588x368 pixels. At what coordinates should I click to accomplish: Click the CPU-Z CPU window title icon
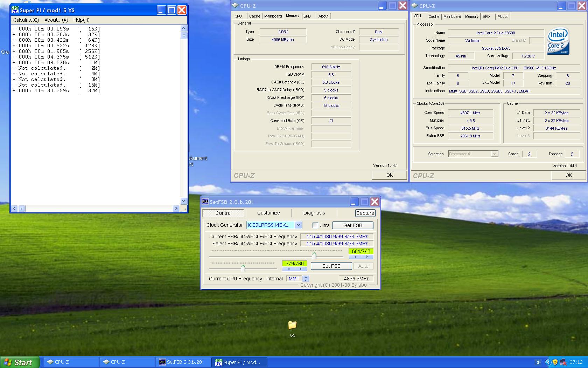tap(415, 6)
